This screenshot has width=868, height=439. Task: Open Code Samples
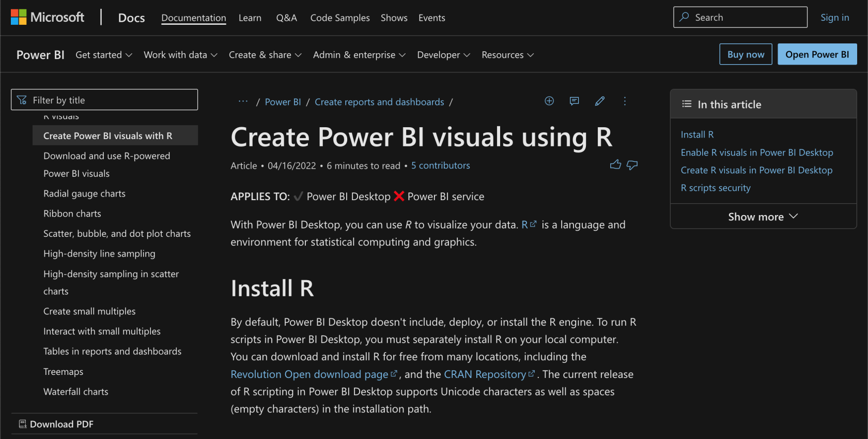(x=340, y=18)
